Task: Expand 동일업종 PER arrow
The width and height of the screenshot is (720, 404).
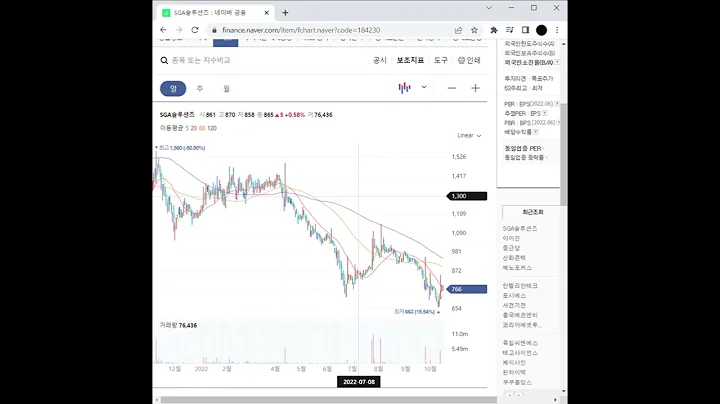Action: click(543, 148)
